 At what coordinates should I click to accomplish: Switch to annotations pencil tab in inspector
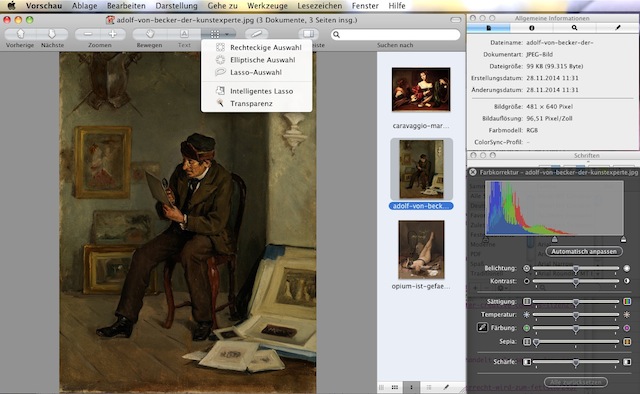click(x=618, y=28)
